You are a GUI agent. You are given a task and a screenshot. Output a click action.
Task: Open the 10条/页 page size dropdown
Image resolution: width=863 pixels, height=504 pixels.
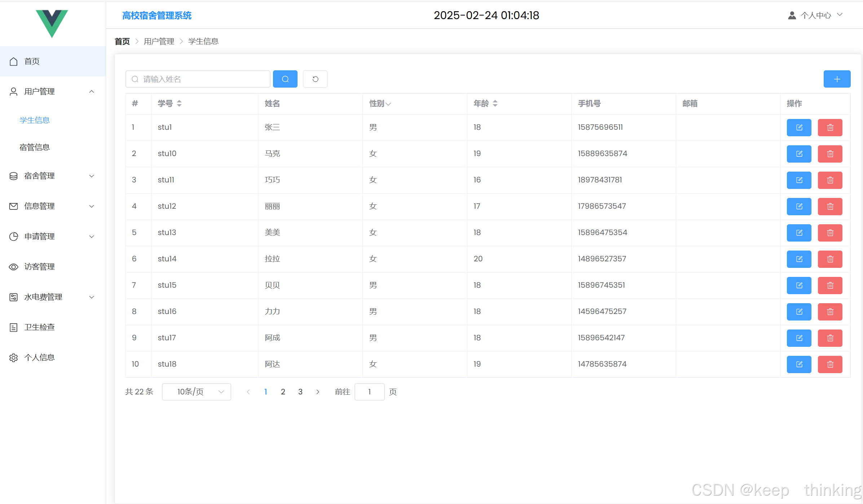[x=196, y=392]
